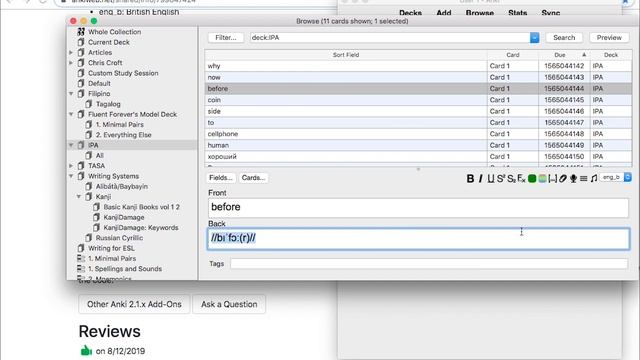This screenshot has width=640, height=360.
Task: Click Ask a Question in browser page
Action: (229, 304)
